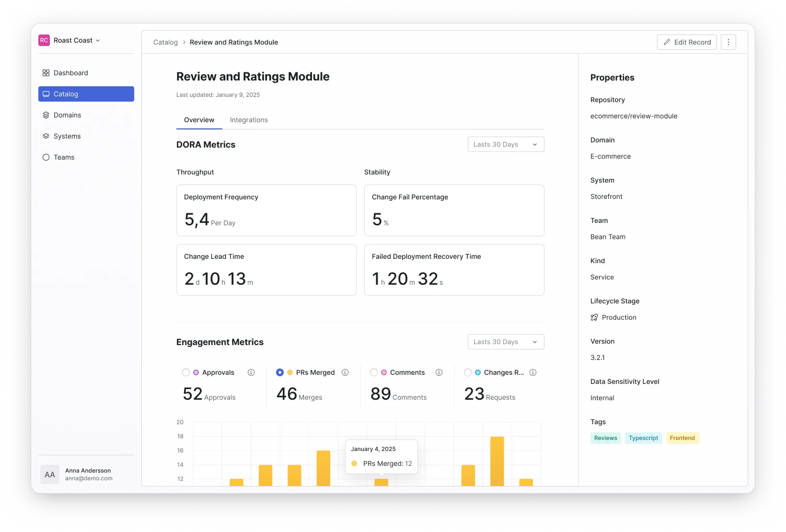Click the info icon beside PRs Merged
The width and height of the screenshot is (786, 532).
click(345, 372)
